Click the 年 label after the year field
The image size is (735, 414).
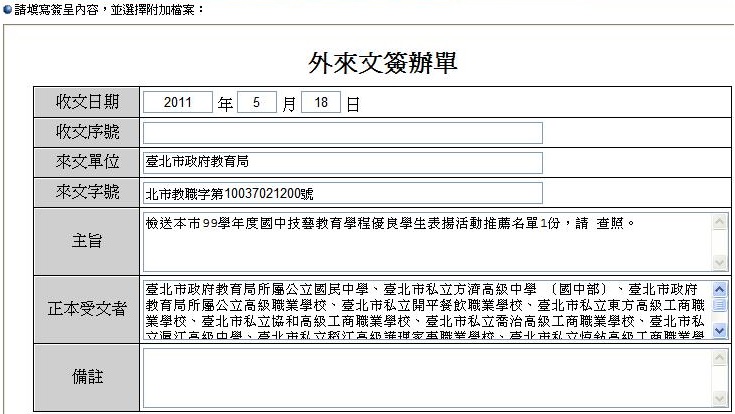coord(225,104)
